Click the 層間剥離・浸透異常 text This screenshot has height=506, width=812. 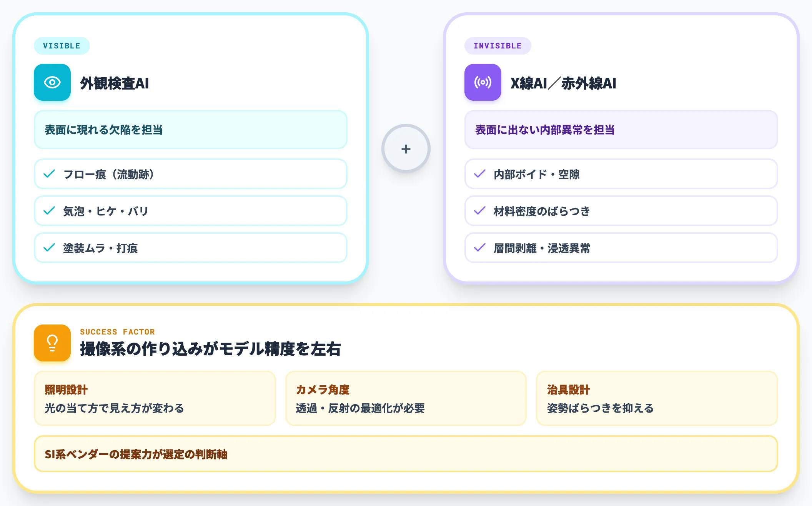click(542, 248)
